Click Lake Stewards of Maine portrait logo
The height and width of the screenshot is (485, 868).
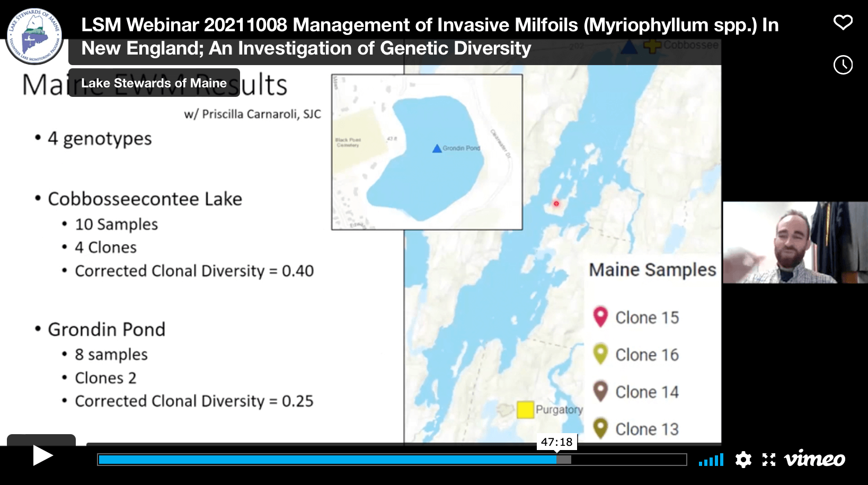(34, 36)
